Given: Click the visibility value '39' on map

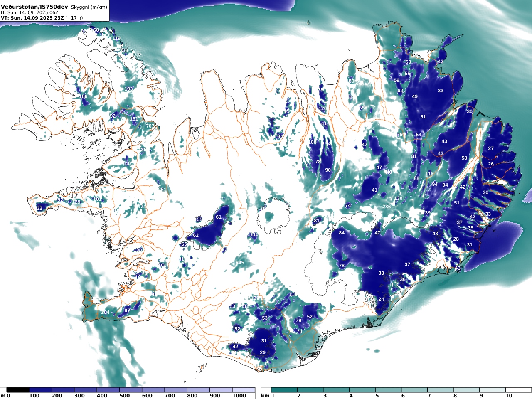Looking at the screenshot, I should pos(428,213).
